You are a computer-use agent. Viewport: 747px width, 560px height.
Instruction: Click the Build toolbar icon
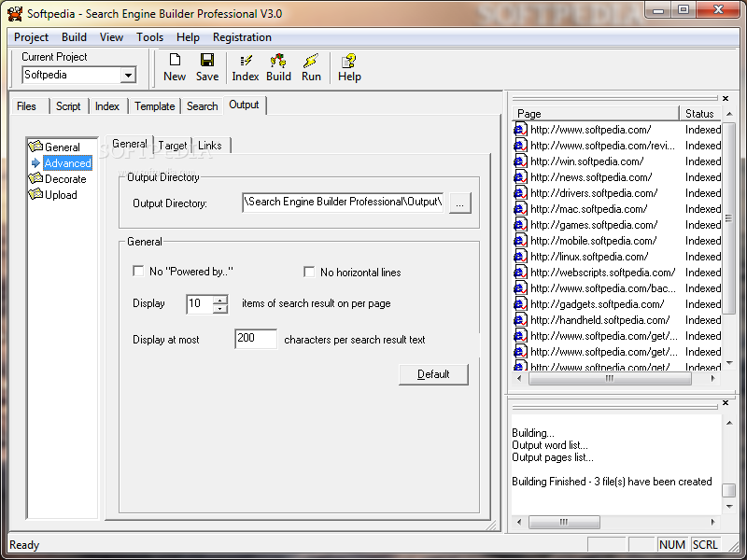pos(278,61)
